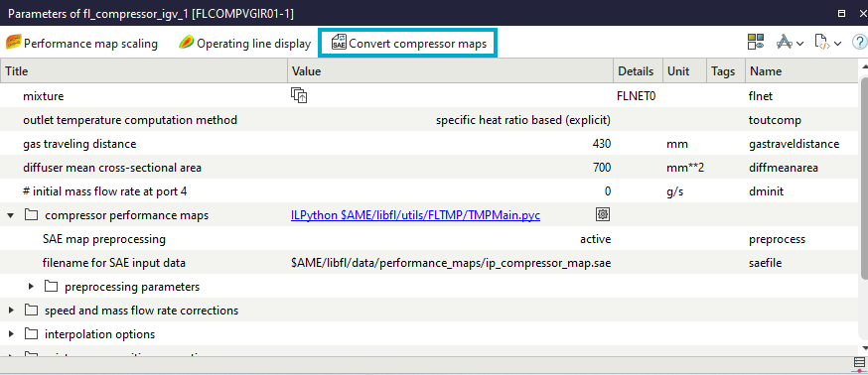The height and width of the screenshot is (375, 868).
Task: Edit diffuser mean cross-sectional area value 700
Action: 601,168
